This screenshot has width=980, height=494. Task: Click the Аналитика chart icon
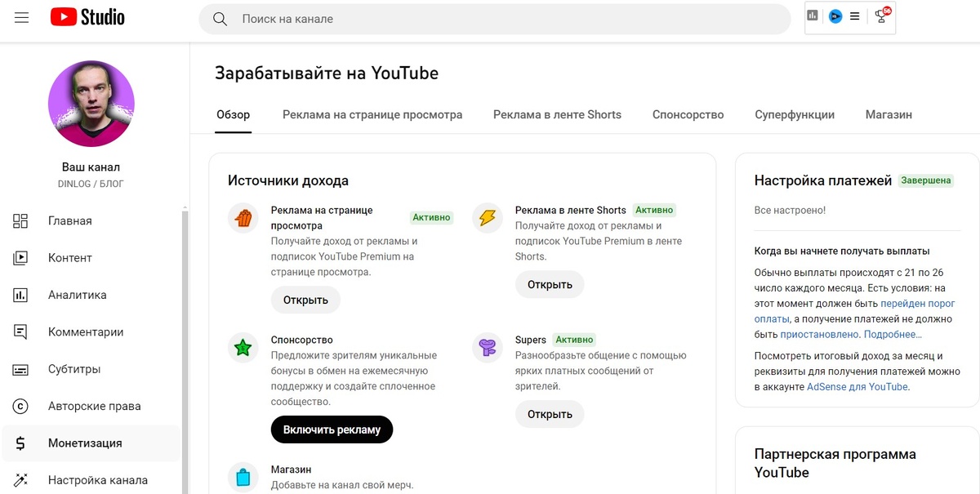point(21,295)
